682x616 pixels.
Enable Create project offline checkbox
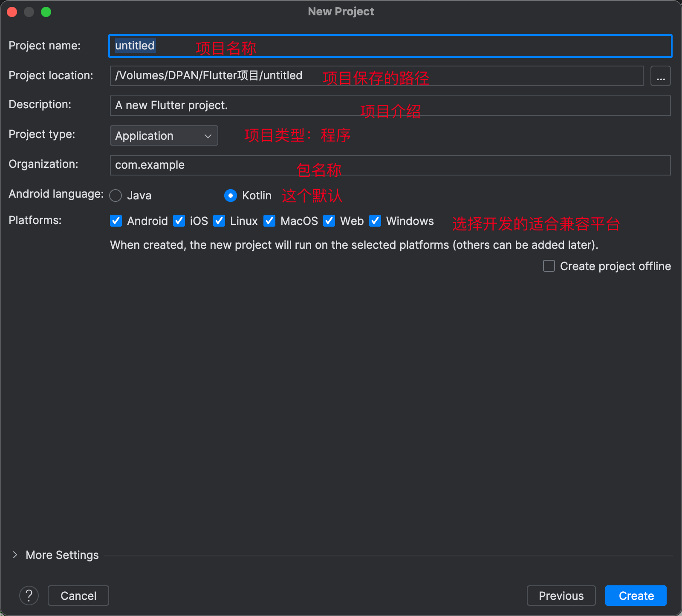(549, 266)
